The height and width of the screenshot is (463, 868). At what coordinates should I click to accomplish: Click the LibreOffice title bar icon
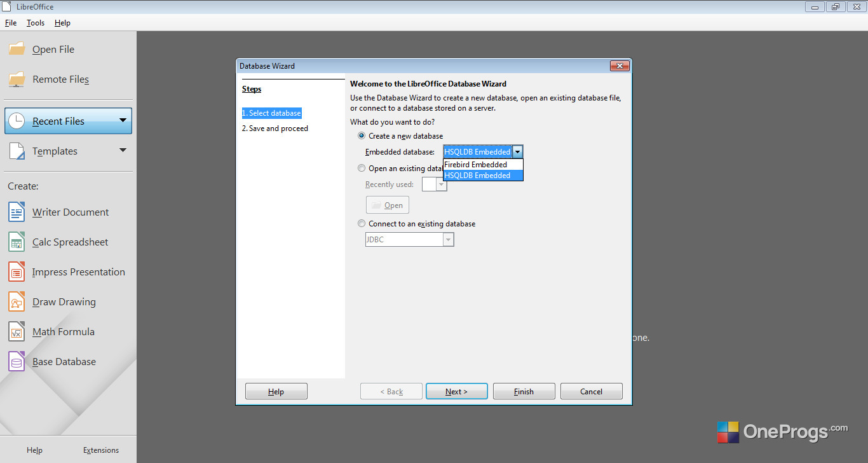[x=8, y=6]
